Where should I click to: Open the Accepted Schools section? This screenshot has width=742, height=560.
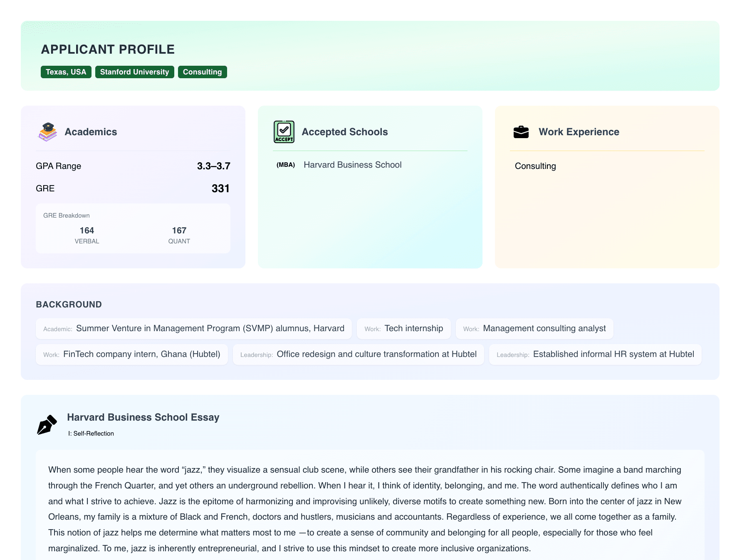coord(345,131)
